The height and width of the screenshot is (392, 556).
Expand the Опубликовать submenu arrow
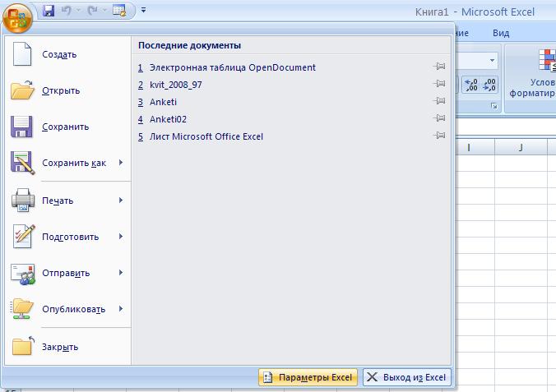[x=121, y=309]
